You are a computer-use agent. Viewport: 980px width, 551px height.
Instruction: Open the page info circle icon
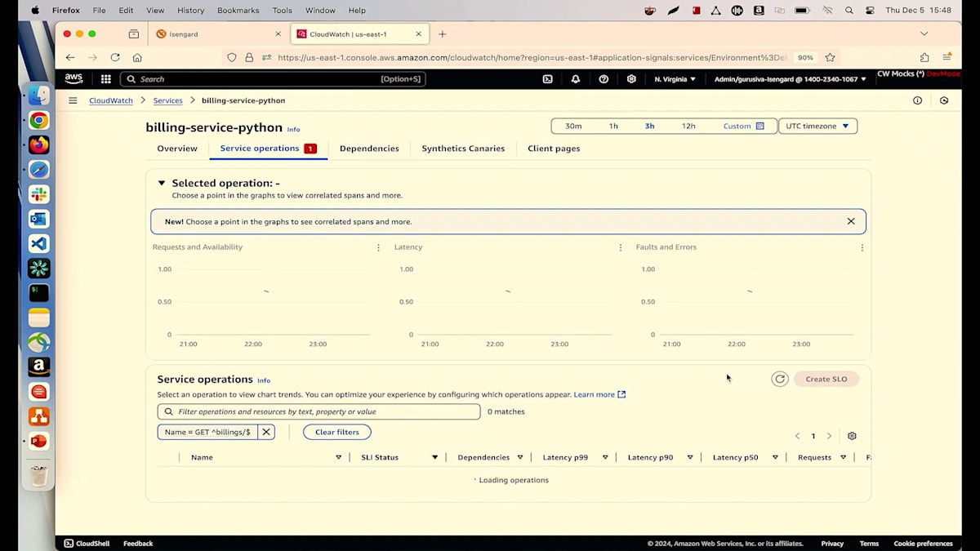pos(917,100)
